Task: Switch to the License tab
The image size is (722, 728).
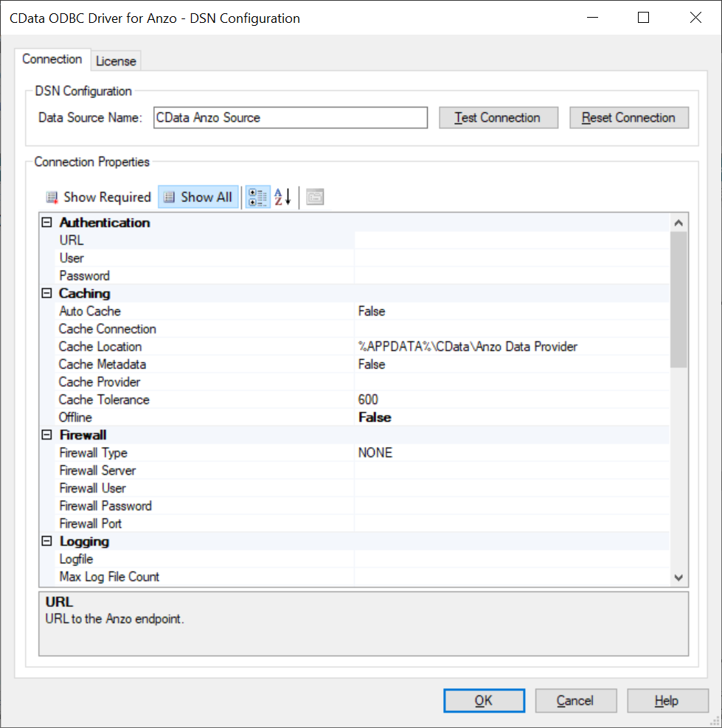Action: [115, 60]
